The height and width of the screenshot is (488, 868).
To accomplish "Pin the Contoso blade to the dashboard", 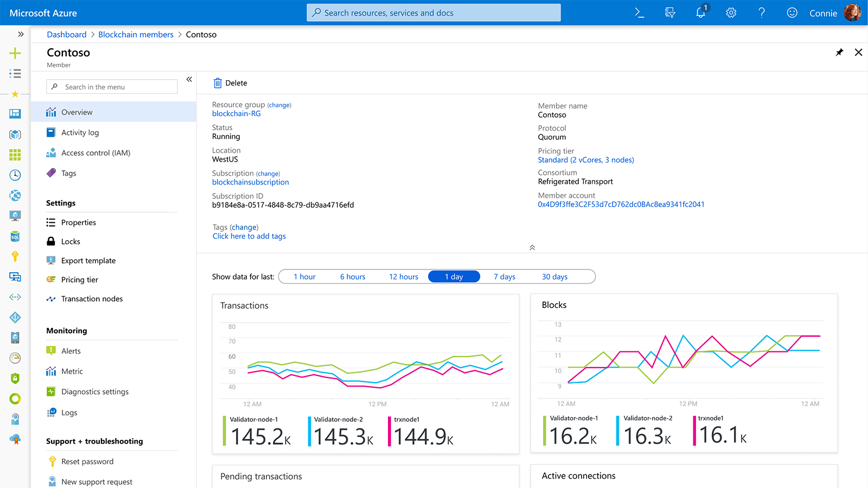I will point(839,53).
